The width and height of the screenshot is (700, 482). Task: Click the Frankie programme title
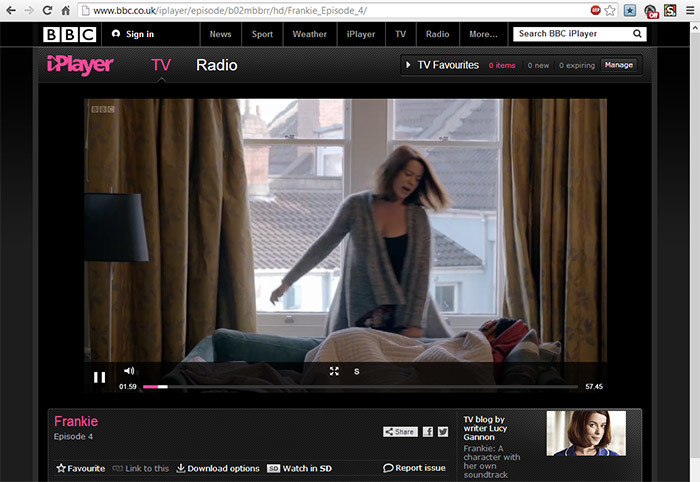click(x=76, y=421)
